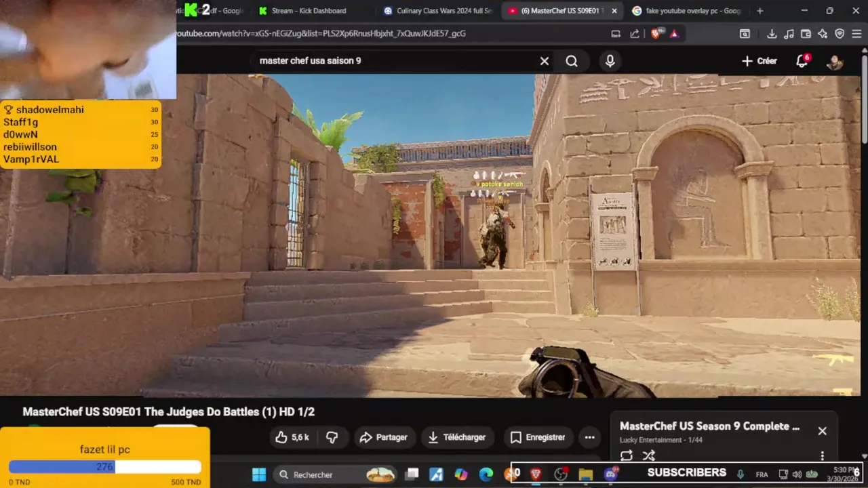Clear the YouTube search box text
The width and height of the screenshot is (868, 488).
pos(544,61)
